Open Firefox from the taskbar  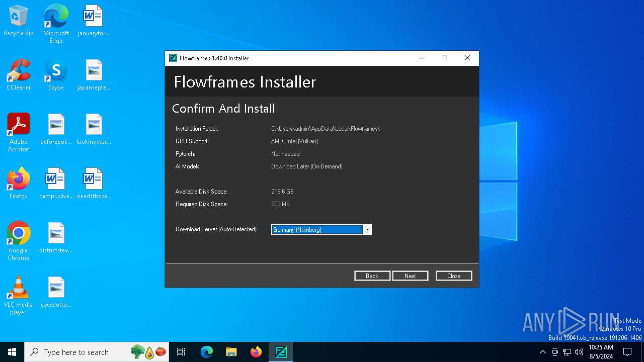point(256,352)
